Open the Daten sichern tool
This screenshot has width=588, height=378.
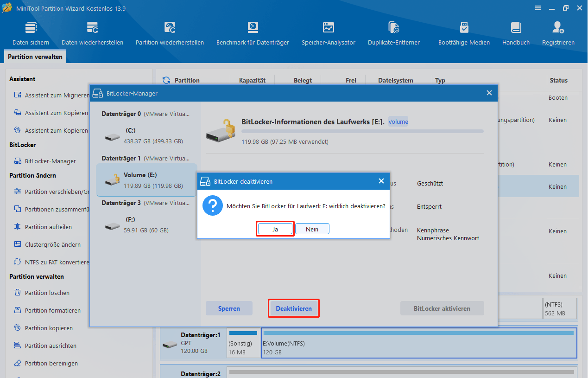(31, 33)
